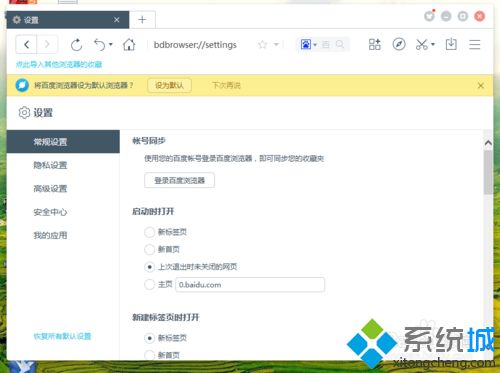Open the search engine selector dropdown arrow
Screen dimensions: 500x373
coord(315,44)
